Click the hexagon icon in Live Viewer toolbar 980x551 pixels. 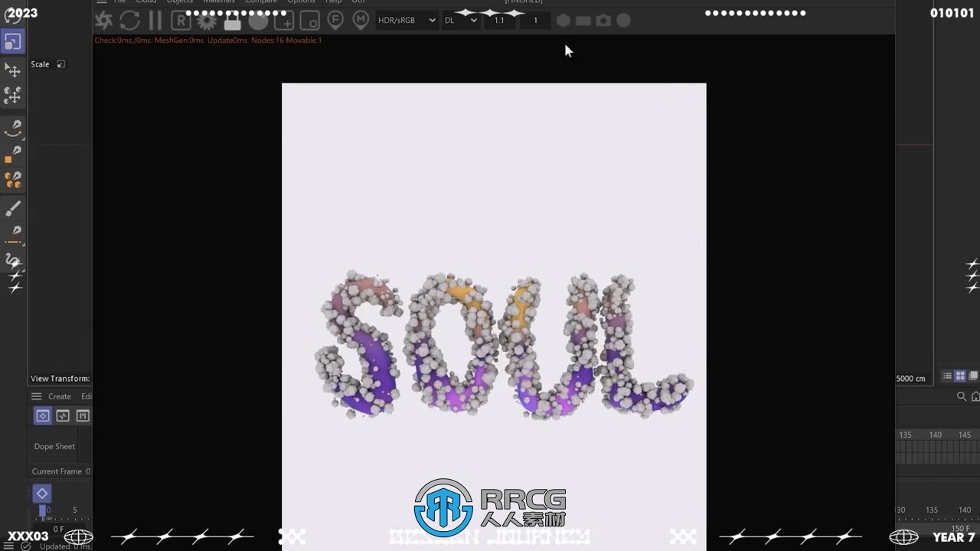tap(563, 21)
